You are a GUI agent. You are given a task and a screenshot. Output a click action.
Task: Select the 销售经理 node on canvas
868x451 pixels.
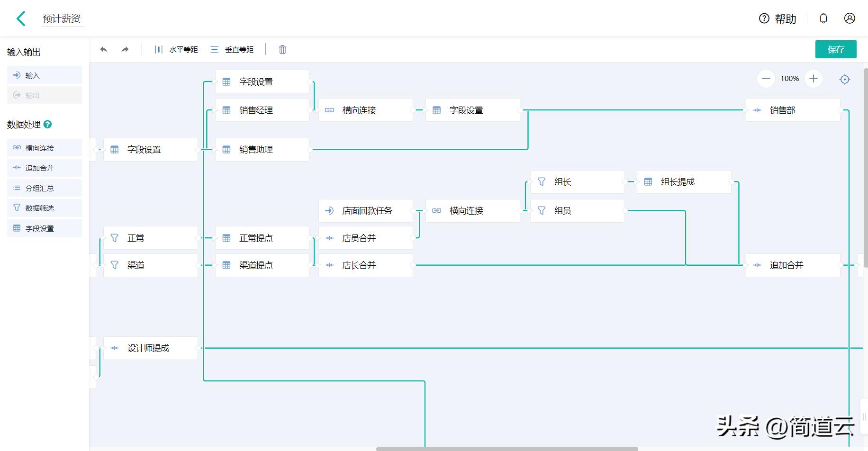click(x=262, y=110)
